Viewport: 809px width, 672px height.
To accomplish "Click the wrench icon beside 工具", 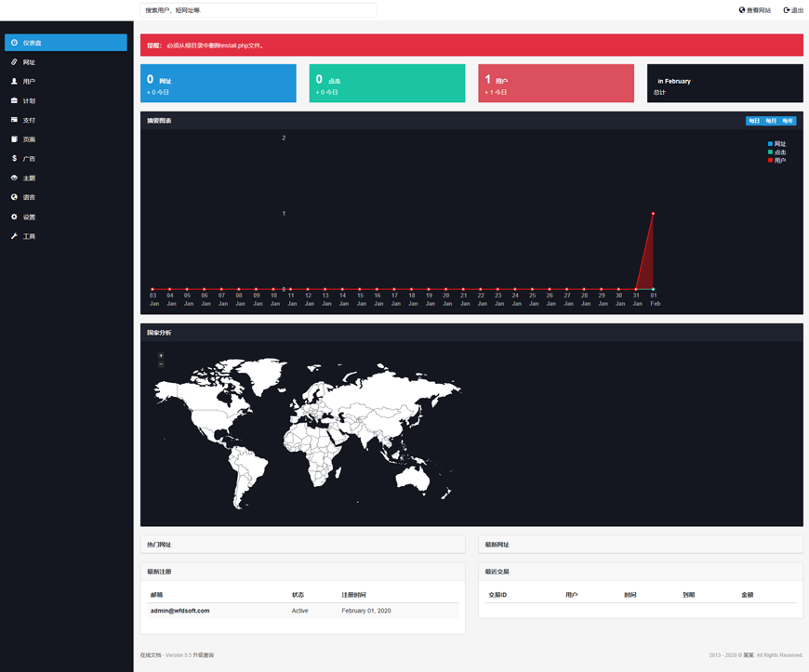I will [x=14, y=236].
